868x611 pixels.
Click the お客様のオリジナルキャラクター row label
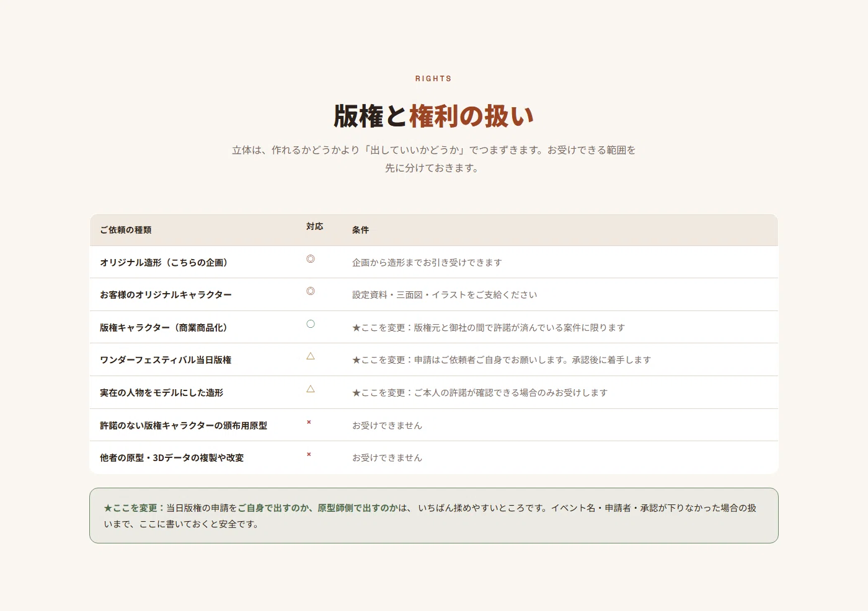(x=166, y=295)
